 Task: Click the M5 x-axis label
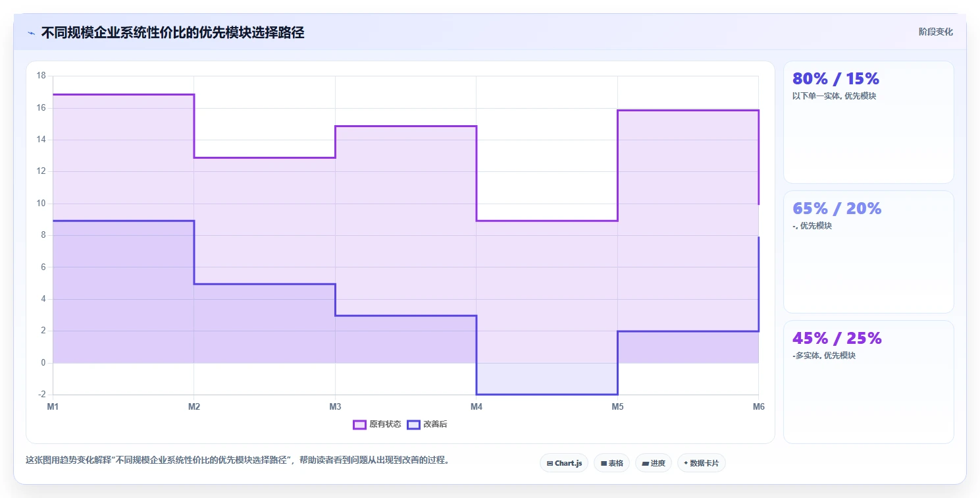(617, 407)
